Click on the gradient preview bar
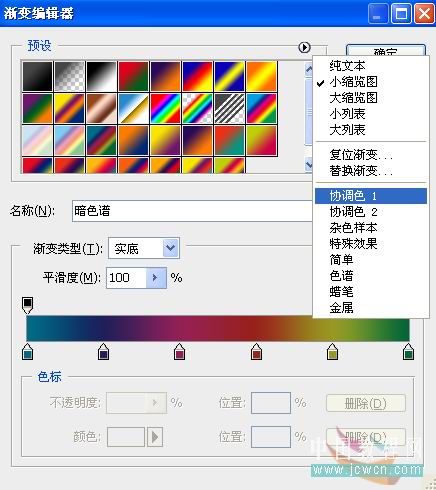436x490 pixels. pyautogui.click(x=218, y=329)
